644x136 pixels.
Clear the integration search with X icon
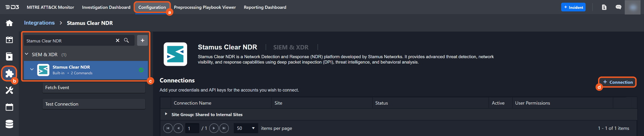click(118, 41)
